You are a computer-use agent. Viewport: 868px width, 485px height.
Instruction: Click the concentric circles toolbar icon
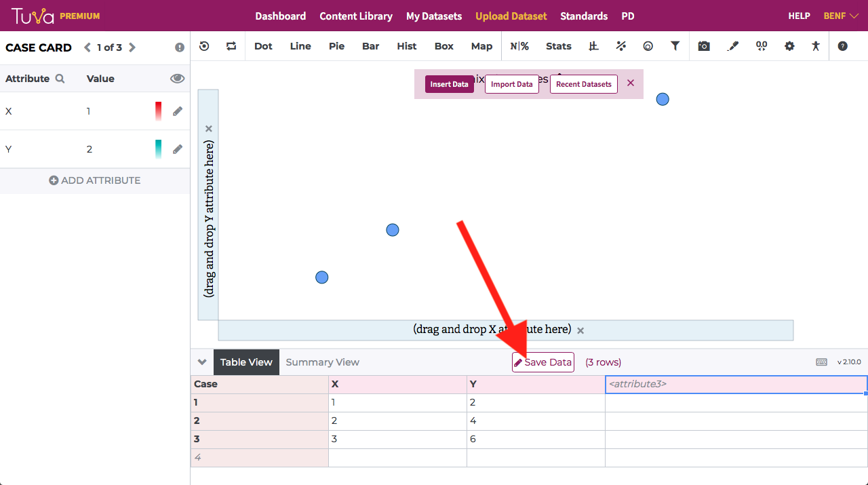coord(648,46)
